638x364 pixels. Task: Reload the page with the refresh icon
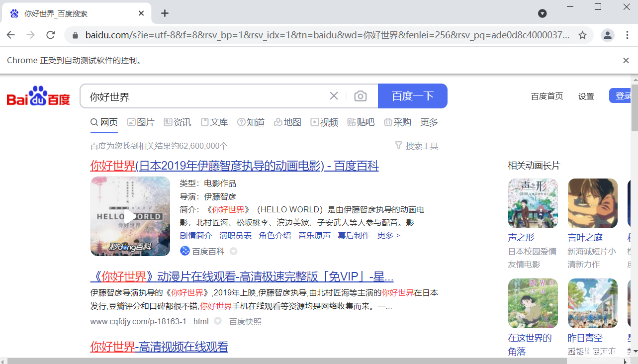51,35
